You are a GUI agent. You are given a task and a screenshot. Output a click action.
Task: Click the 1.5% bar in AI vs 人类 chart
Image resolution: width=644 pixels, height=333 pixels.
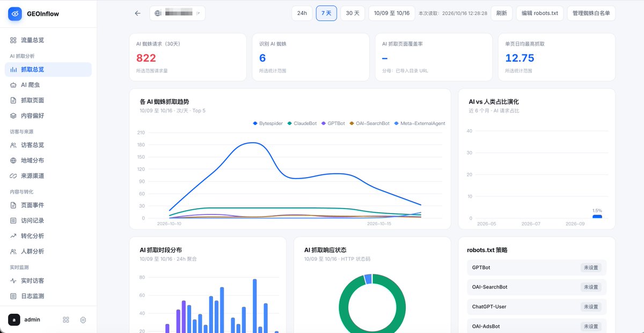click(x=597, y=216)
